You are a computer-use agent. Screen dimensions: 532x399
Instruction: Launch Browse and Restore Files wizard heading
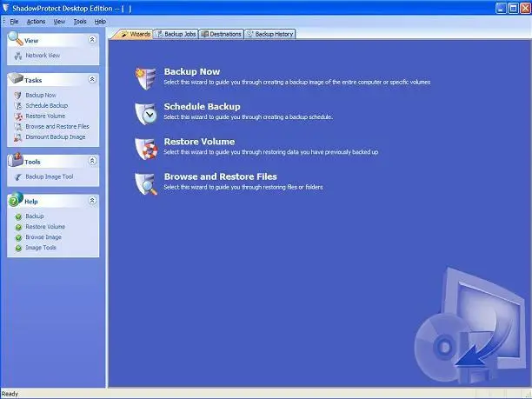pyautogui.click(x=221, y=176)
